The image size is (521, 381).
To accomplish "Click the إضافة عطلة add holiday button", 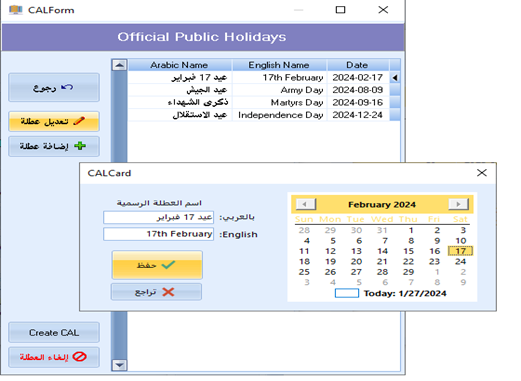I will coord(54,146).
